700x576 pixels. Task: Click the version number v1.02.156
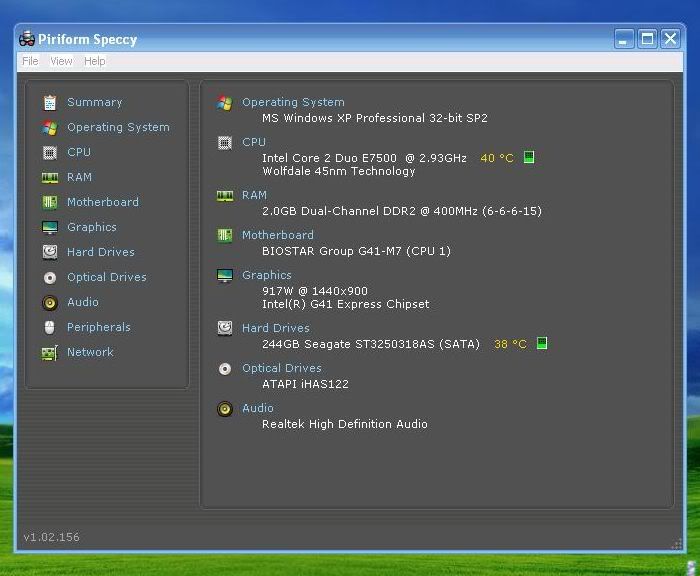tap(51, 537)
